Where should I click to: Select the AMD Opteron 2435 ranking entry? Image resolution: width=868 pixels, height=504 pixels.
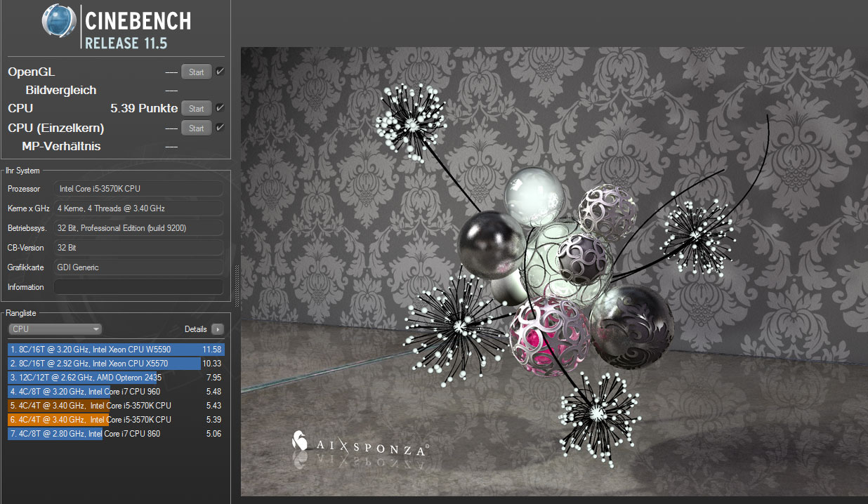116,378
